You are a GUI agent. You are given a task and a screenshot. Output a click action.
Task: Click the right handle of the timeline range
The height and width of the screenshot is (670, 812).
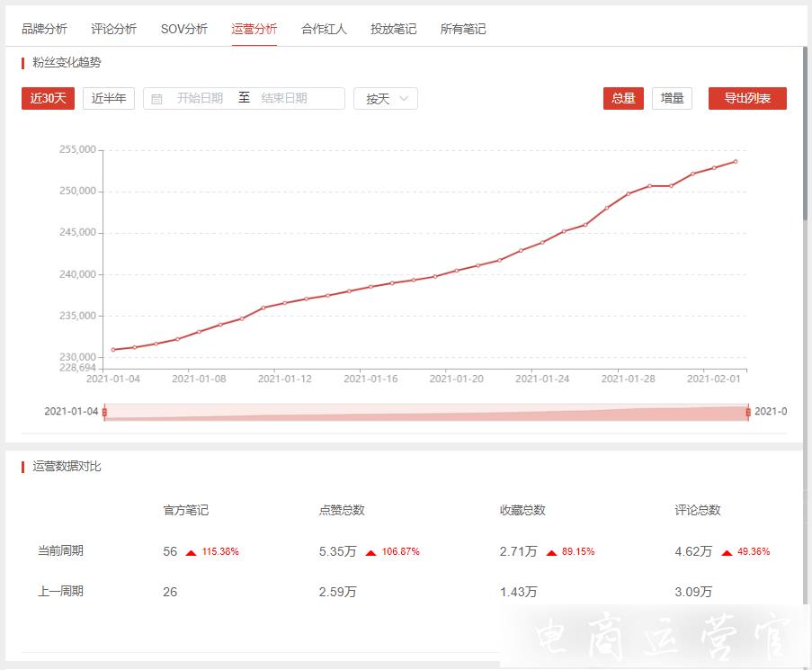pyautogui.click(x=748, y=412)
